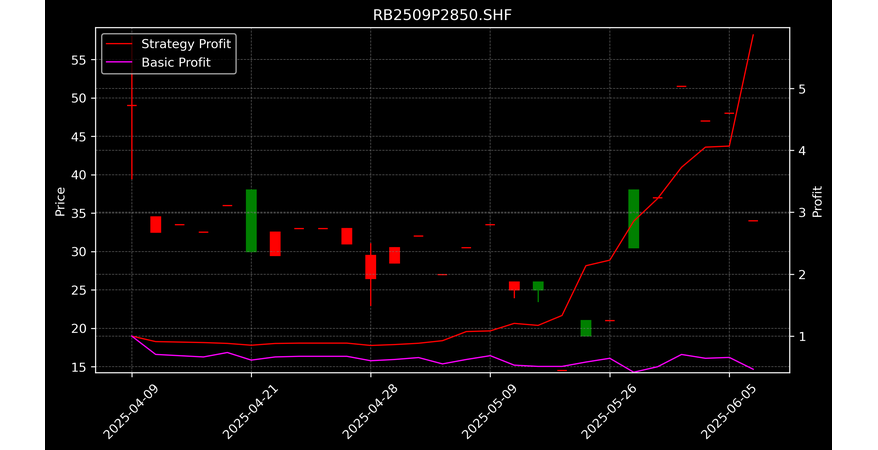Click the 2025-05-09 date label

coord(489,411)
